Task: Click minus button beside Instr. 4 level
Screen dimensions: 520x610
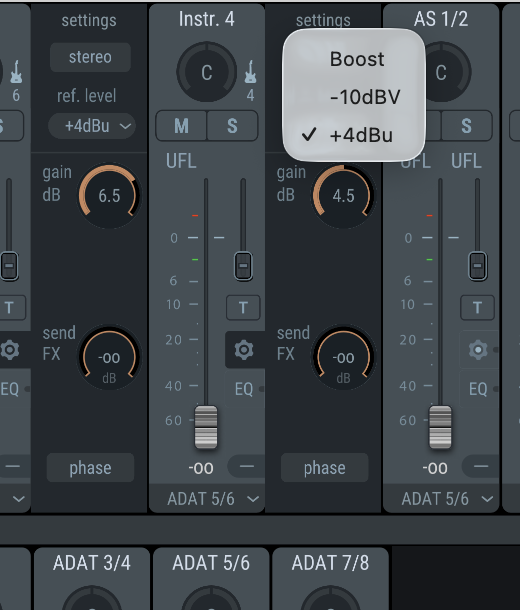Action: pyautogui.click(x=247, y=466)
